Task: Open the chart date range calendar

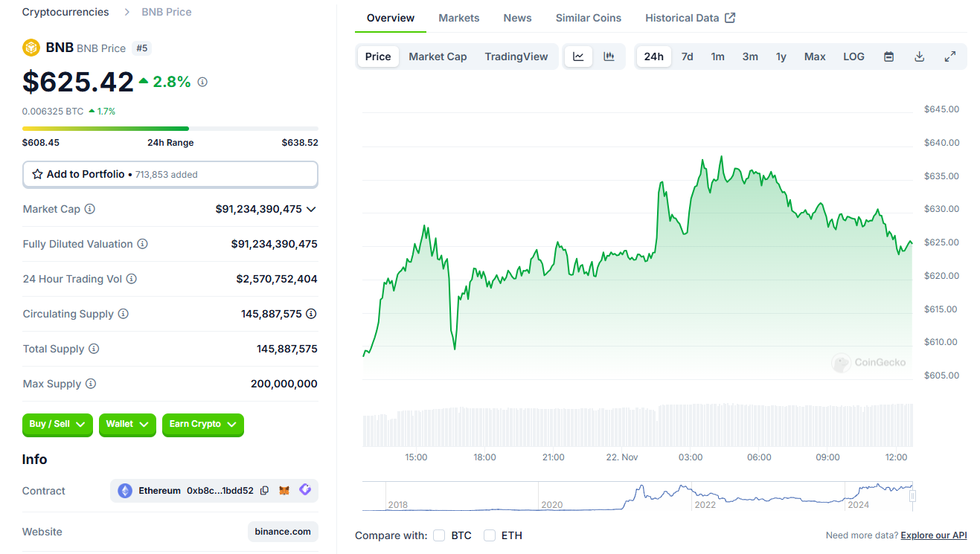Action: click(888, 57)
